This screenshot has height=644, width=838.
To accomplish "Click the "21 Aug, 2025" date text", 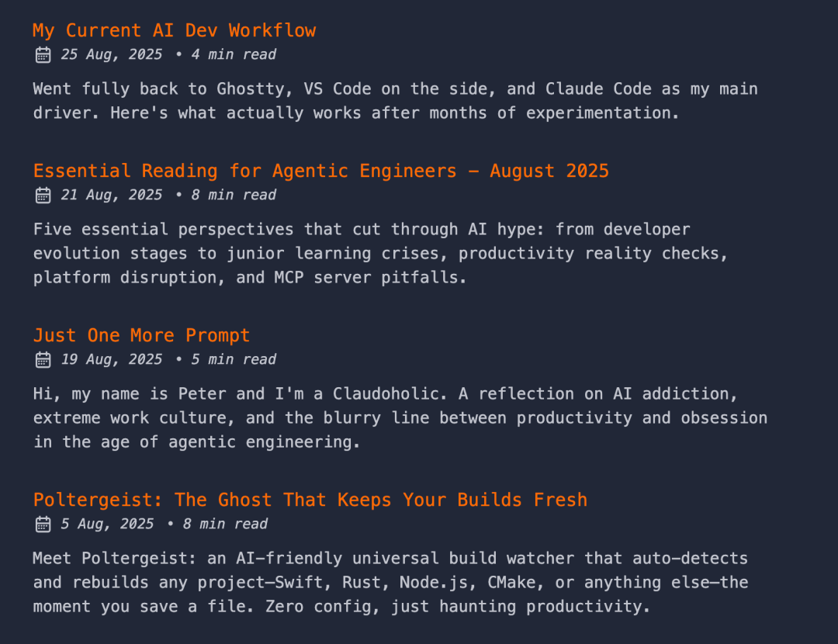I will click(x=112, y=195).
